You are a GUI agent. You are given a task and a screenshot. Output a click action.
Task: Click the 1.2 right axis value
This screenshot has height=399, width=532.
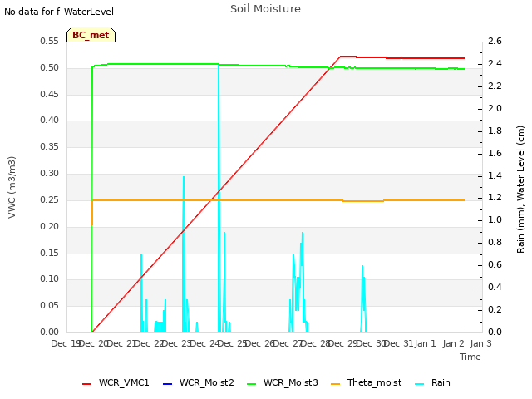[x=495, y=198]
